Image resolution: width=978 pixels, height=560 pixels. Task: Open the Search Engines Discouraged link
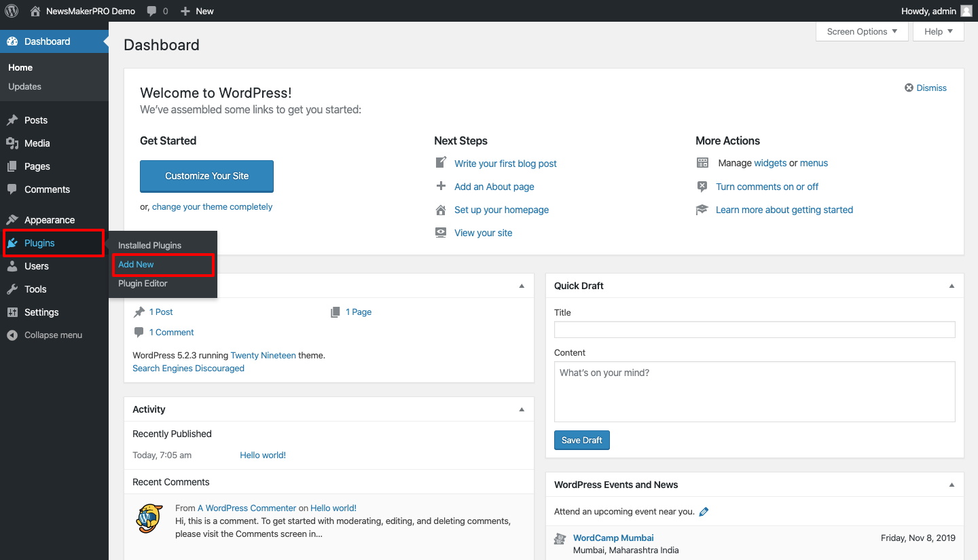[188, 368]
